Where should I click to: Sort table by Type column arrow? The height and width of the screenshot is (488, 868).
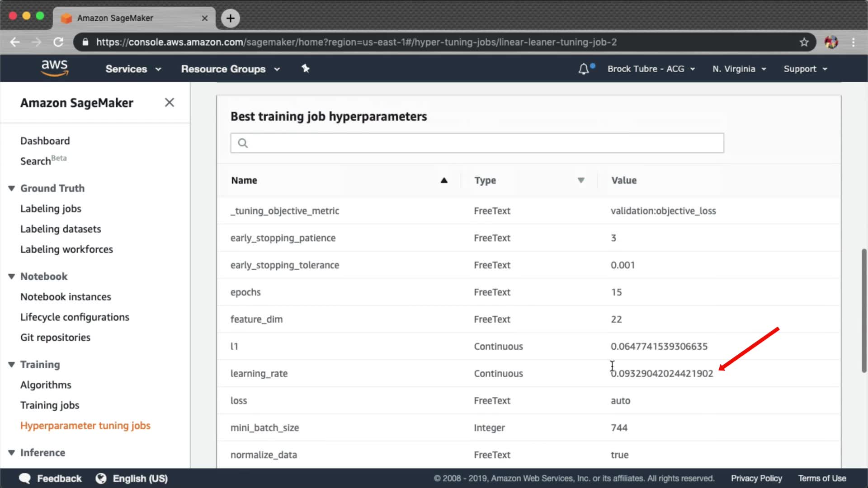[x=581, y=180]
